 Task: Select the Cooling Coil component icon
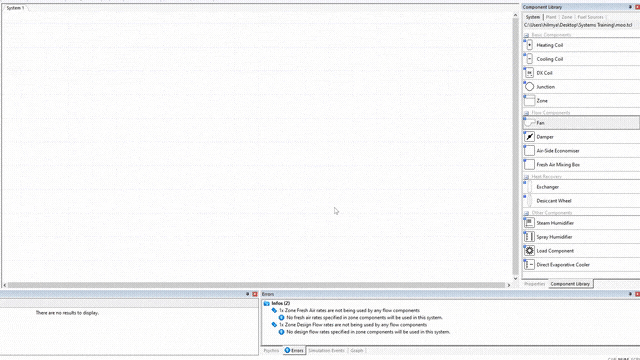tap(529, 59)
